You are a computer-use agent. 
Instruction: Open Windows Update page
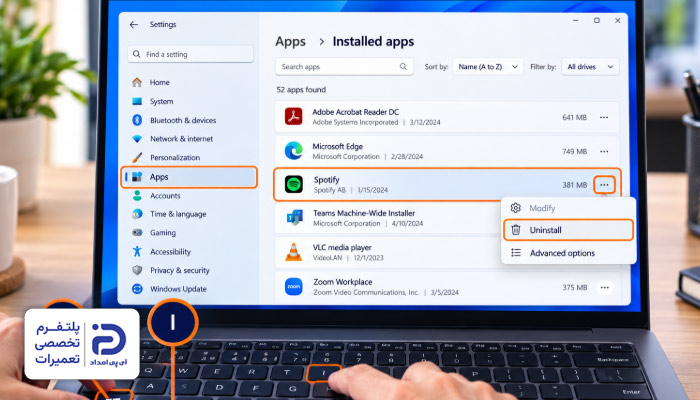178,289
